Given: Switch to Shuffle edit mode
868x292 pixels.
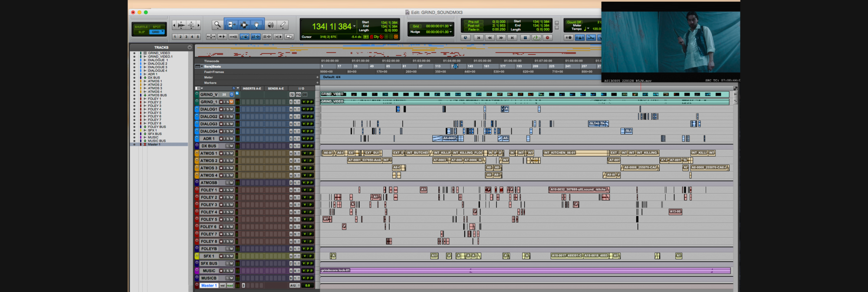Looking at the screenshot, I should (x=141, y=27).
